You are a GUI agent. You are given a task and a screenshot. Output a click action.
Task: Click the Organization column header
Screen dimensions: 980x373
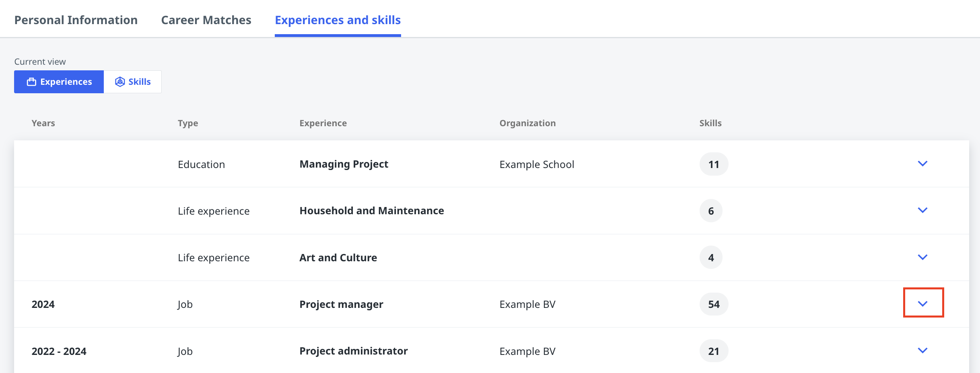point(527,123)
